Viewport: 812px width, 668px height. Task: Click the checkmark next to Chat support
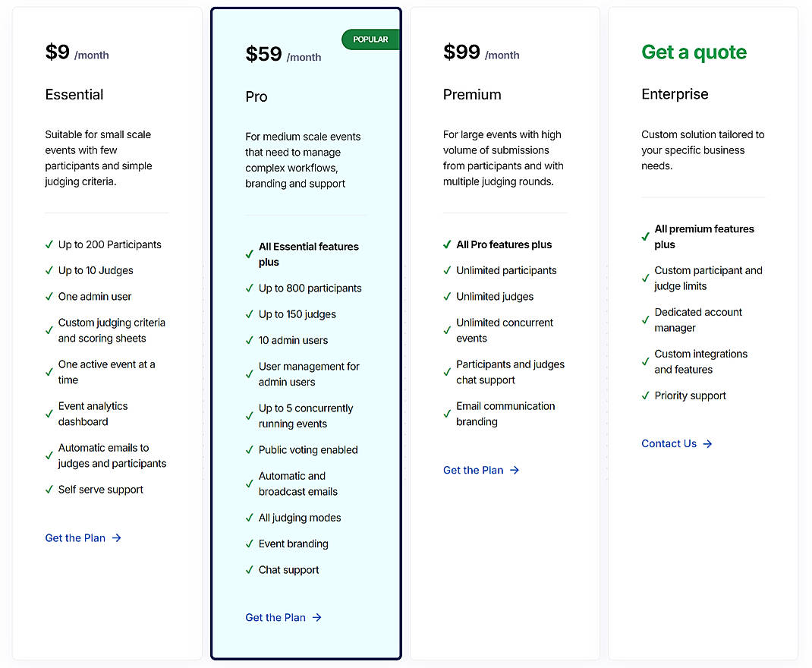point(249,569)
